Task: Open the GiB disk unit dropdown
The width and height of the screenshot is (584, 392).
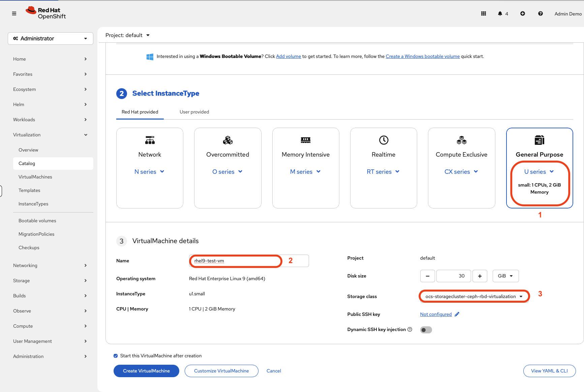Action: (505, 276)
